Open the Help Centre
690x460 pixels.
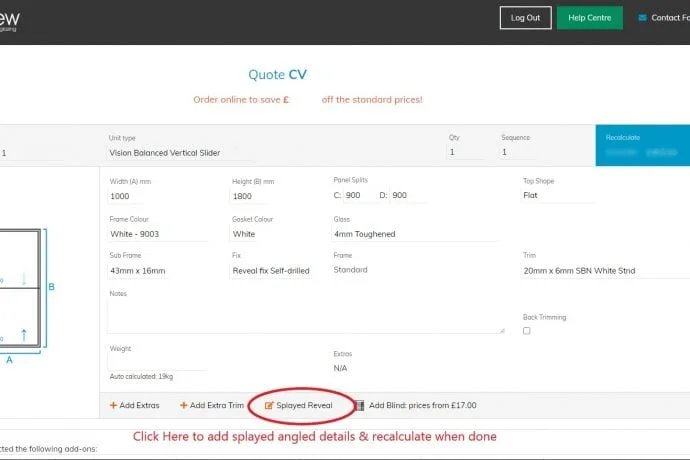point(590,18)
